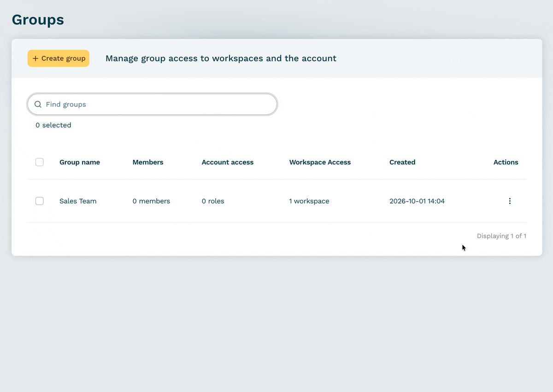
Task: Click the plus icon on Create group
Action: point(35,59)
